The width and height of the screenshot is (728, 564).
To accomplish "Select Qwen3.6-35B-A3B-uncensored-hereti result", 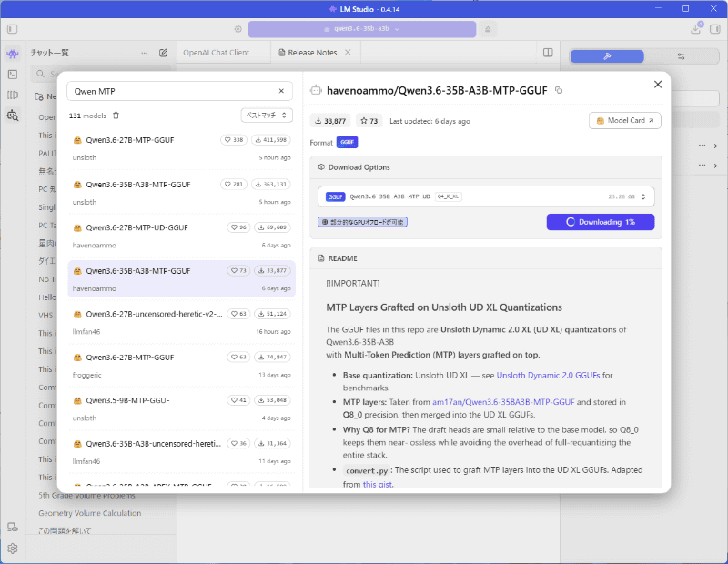I will click(181, 452).
